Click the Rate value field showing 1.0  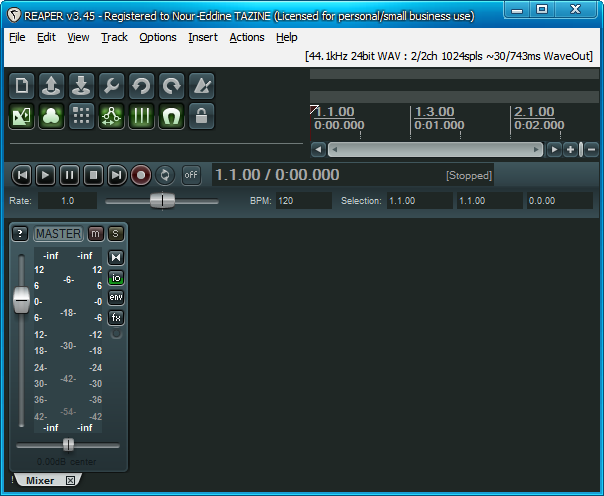[67, 201]
